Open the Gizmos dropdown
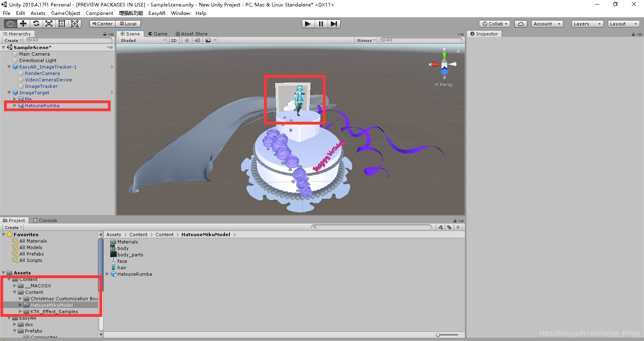 [x=366, y=40]
